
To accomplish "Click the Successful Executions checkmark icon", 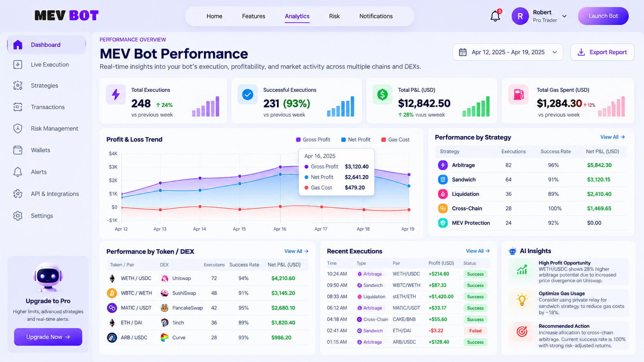I will click(248, 94).
